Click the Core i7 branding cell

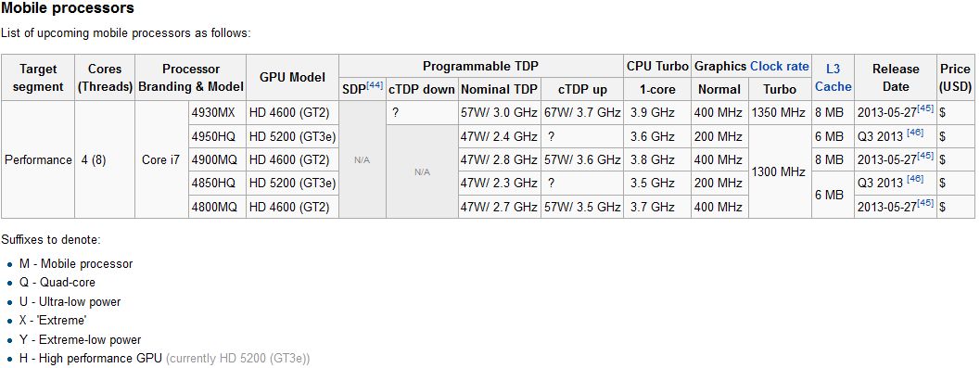click(161, 160)
